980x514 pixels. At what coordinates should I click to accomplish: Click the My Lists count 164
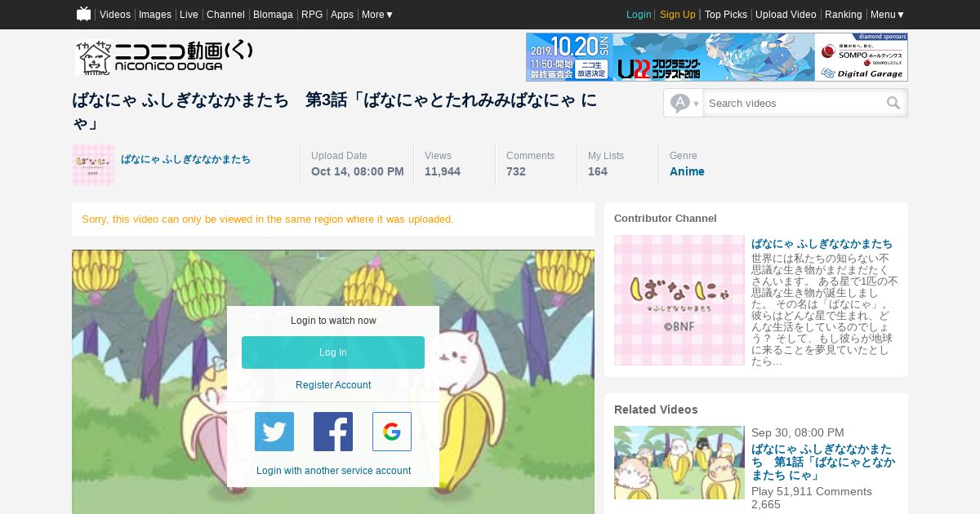pyautogui.click(x=598, y=171)
